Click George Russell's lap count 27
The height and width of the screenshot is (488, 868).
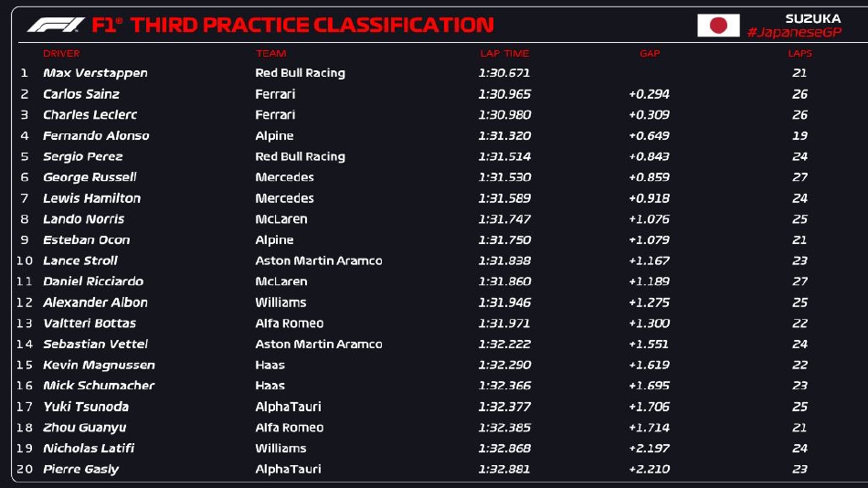point(799,177)
